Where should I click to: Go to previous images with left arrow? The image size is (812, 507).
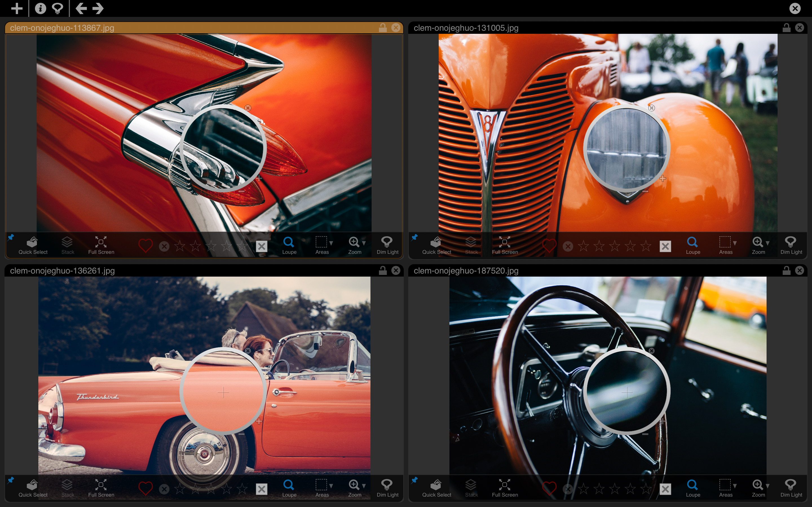[81, 8]
